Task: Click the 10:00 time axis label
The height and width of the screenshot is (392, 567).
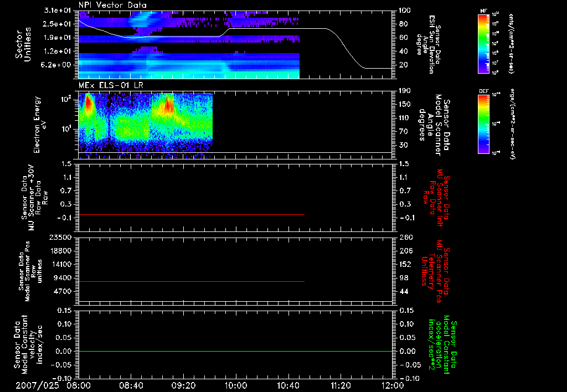Action: 236,385
